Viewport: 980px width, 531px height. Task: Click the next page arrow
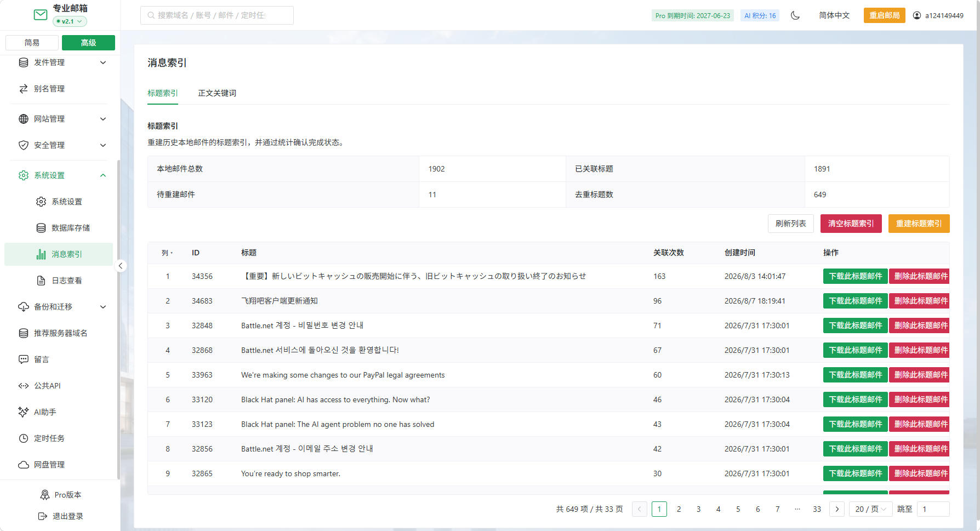[836, 509]
